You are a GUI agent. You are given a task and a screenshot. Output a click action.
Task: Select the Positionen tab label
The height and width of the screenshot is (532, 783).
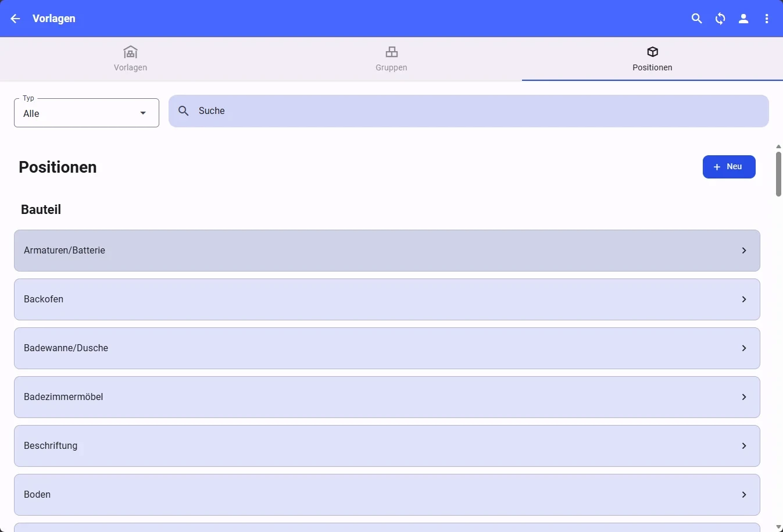tap(652, 67)
